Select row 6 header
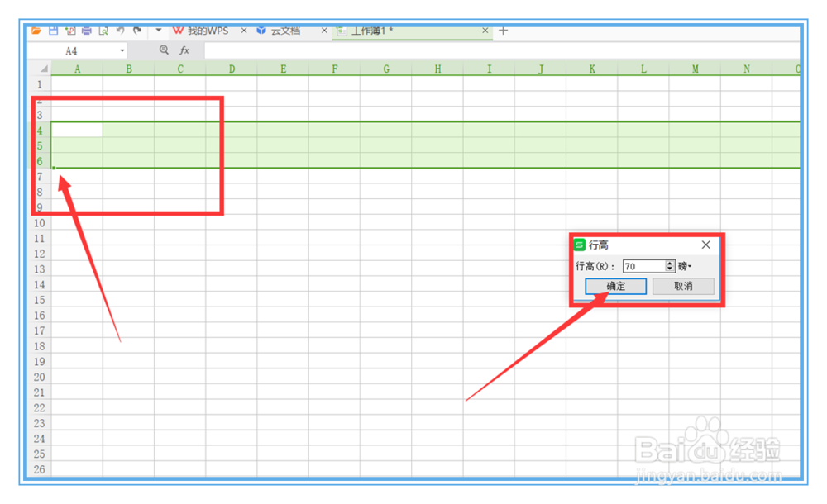 point(40,161)
